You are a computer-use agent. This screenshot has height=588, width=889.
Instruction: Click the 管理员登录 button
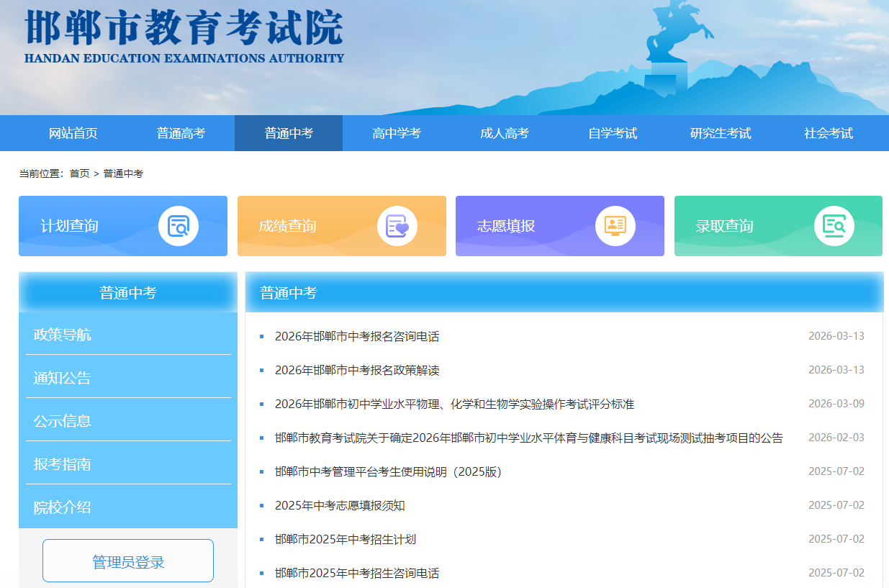coord(128,561)
